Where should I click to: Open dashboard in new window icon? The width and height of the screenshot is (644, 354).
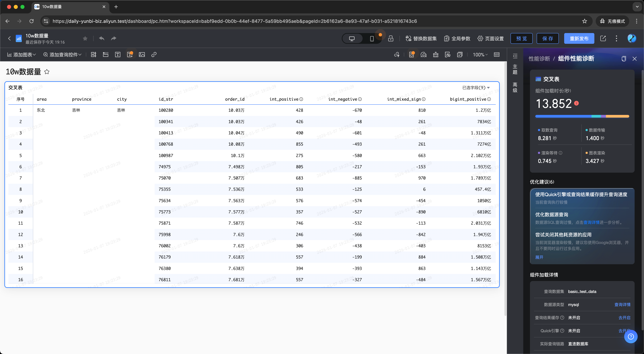pyautogui.click(x=603, y=39)
